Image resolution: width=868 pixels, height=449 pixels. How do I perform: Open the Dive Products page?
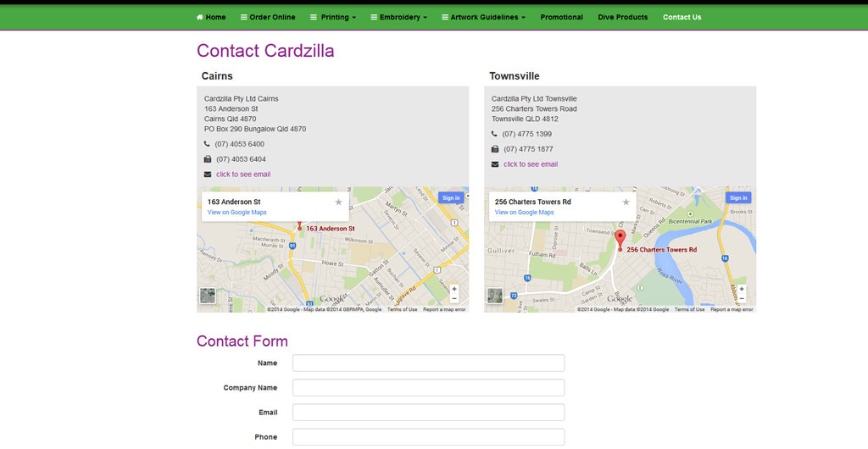[x=622, y=17]
